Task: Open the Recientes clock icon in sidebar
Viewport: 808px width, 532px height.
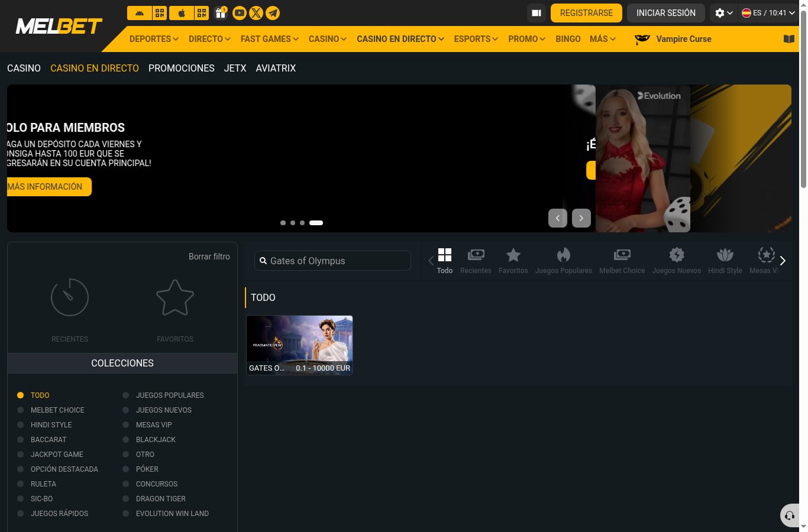Action: tap(70, 297)
